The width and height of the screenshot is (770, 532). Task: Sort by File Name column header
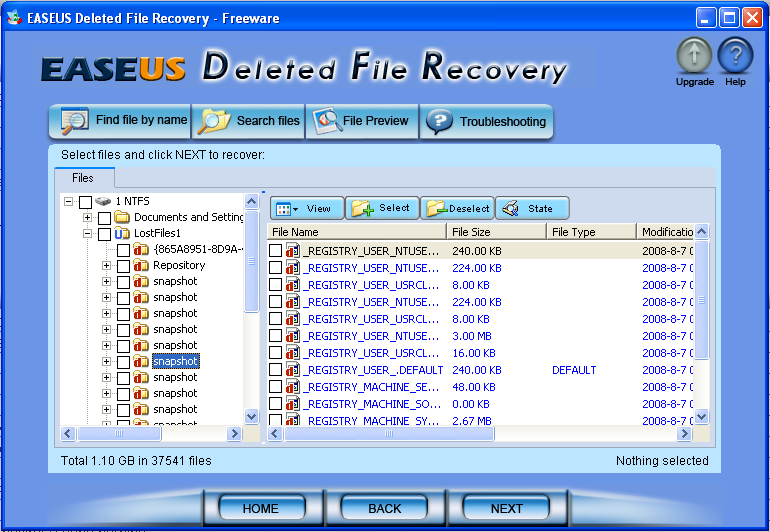tap(357, 231)
